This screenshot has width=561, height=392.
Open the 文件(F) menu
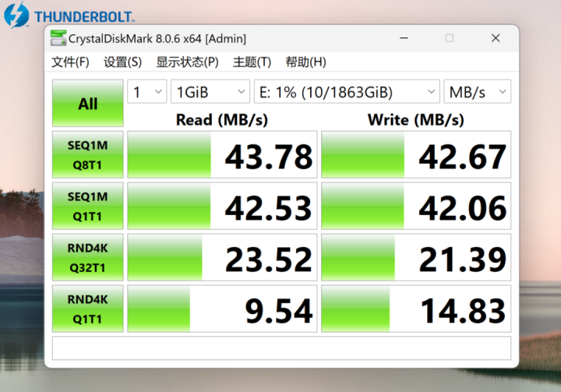pyautogui.click(x=70, y=62)
